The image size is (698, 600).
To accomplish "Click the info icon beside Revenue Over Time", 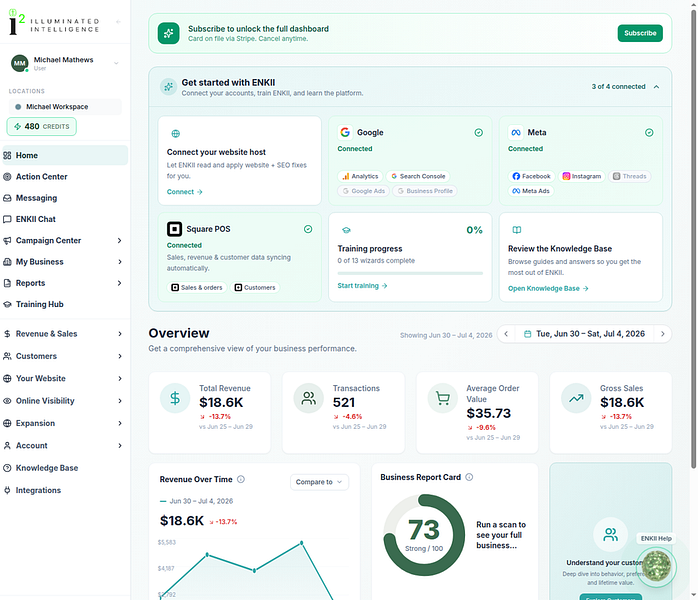I will 241,479.
